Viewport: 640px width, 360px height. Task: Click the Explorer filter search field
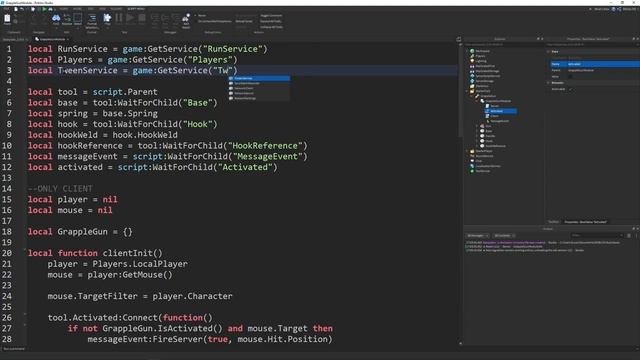click(x=503, y=44)
